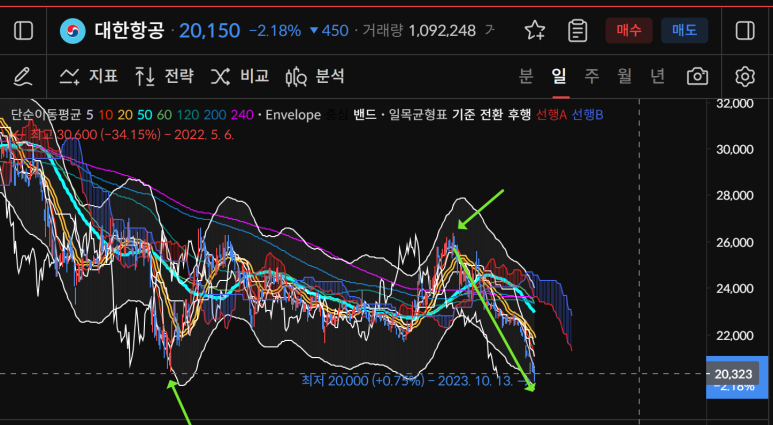Open the Korean Air stock logo
Image resolution: width=773 pixels, height=425 pixels.
(72, 31)
